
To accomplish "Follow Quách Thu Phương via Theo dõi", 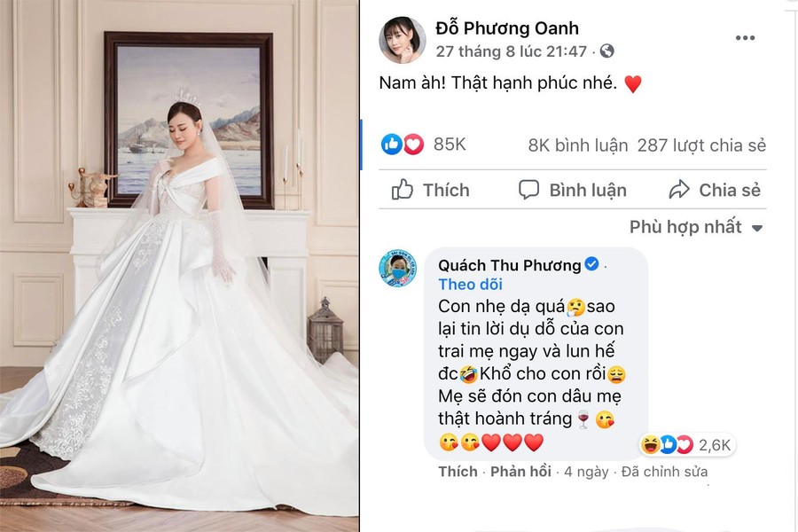I will point(470,284).
